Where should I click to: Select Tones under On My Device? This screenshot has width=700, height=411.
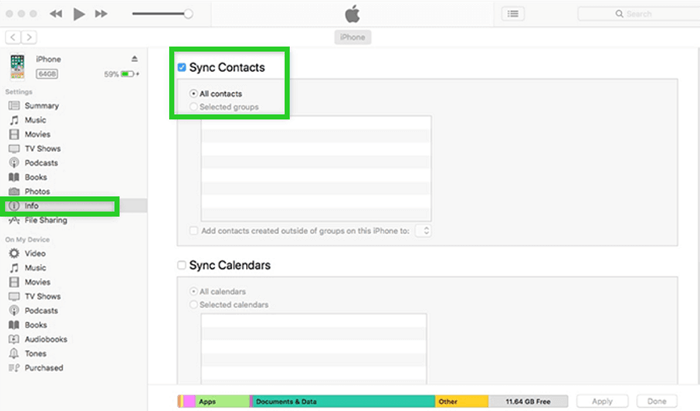pos(36,354)
